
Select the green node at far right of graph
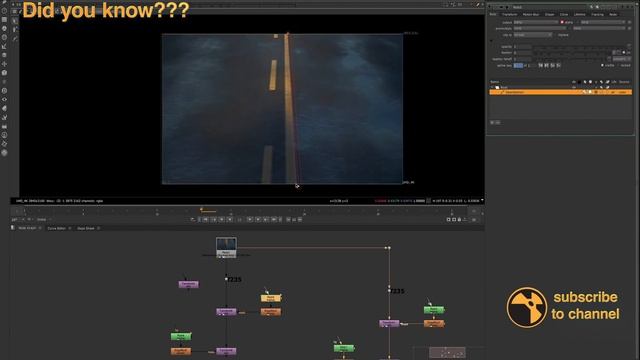tap(434, 310)
